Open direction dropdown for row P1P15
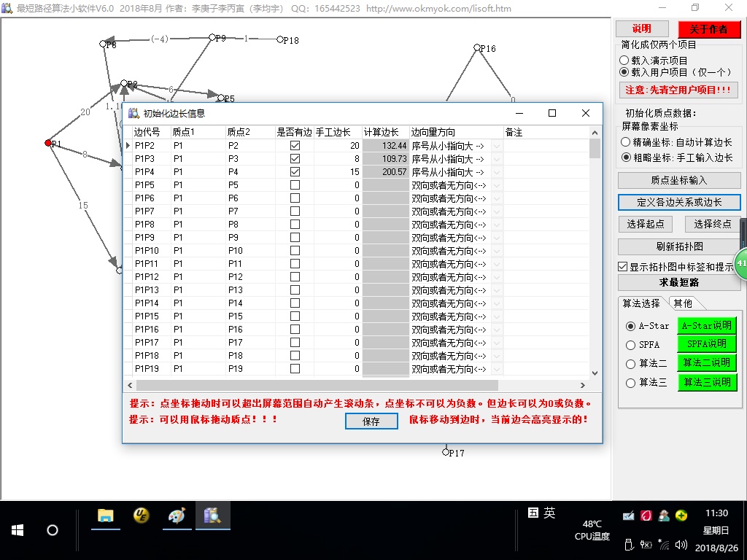Image resolution: width=747 pixels, height=560 pixels. (497, 316)
